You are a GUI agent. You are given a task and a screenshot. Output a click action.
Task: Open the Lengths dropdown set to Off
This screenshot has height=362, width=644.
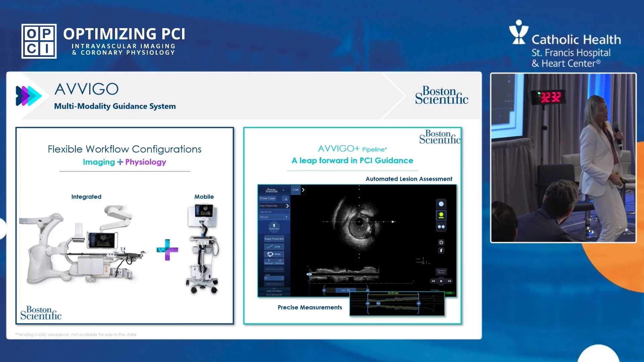tap(274, 278)
